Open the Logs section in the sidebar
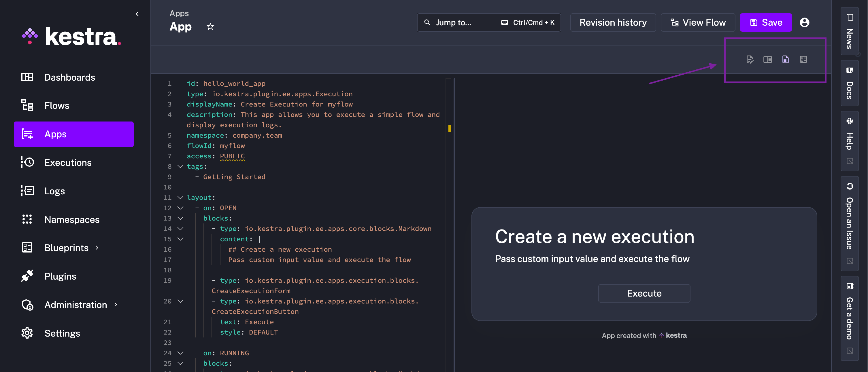Screen dimensions: 868x372 click(x=54, y=191)
